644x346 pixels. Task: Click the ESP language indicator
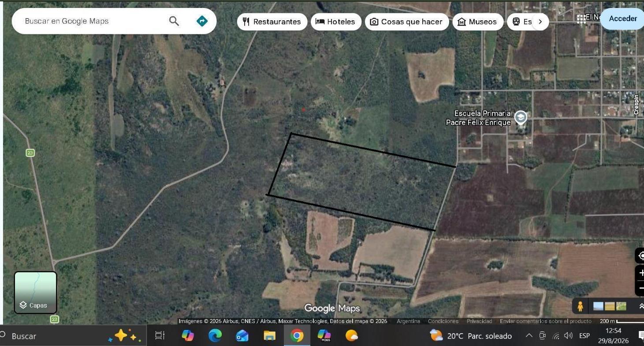coord(584,336)
